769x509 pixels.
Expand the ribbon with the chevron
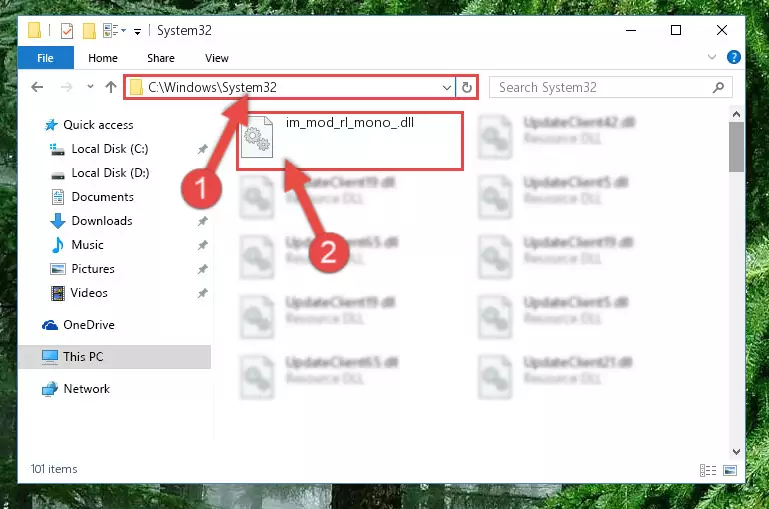click(x=712, y=57)
